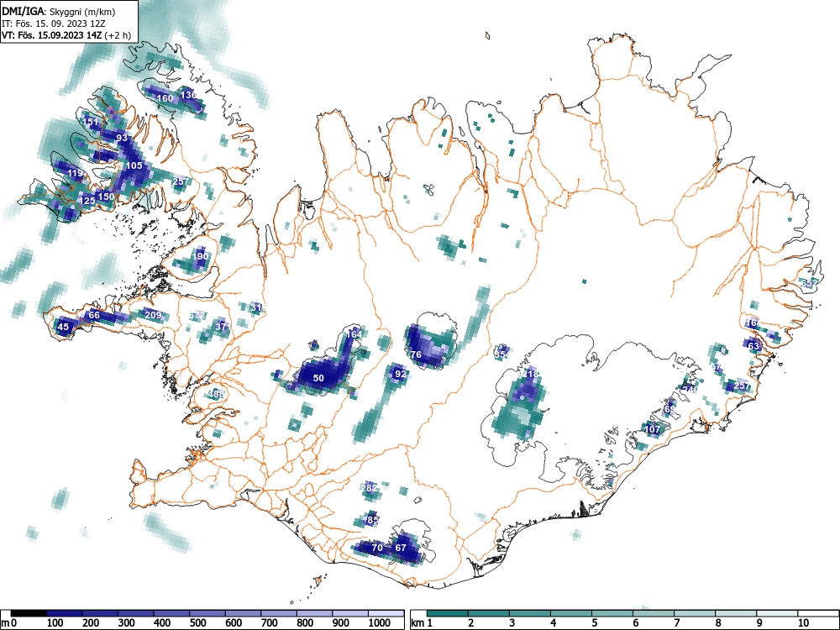Click the visibility value '119' on the map
The width and height of the screenshot is (840, 630).
coord(76,174)
